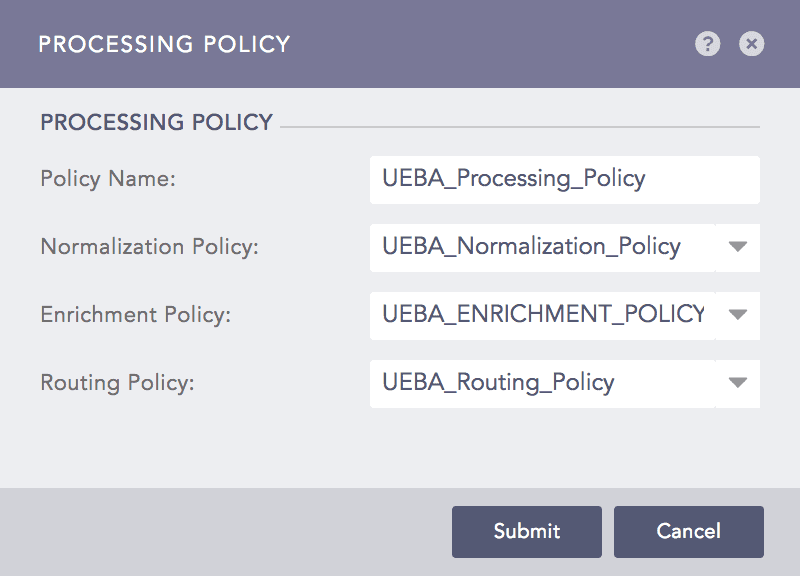Image resolution: width=800 pixels, height=576 pixels.
Task: Open the help for Processing Policy dialog
Action: click(x=707, y=44)
